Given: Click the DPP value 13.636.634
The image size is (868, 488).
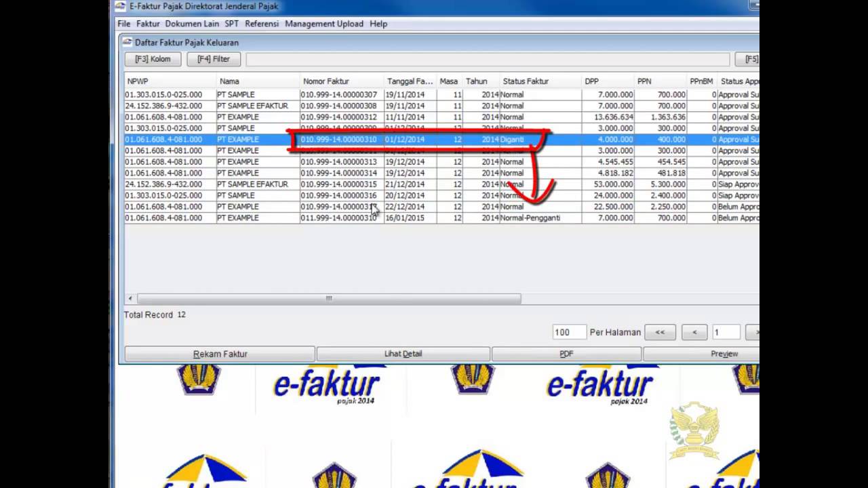Looking at the screenshot, I should pos(613,117).
